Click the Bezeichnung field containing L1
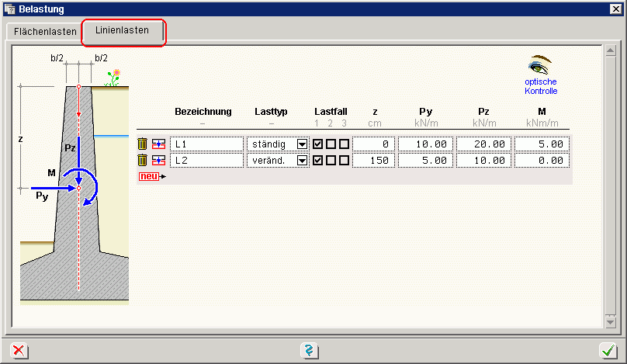The width and height of the screenshot is (627, 364). [x=206, y=144]
